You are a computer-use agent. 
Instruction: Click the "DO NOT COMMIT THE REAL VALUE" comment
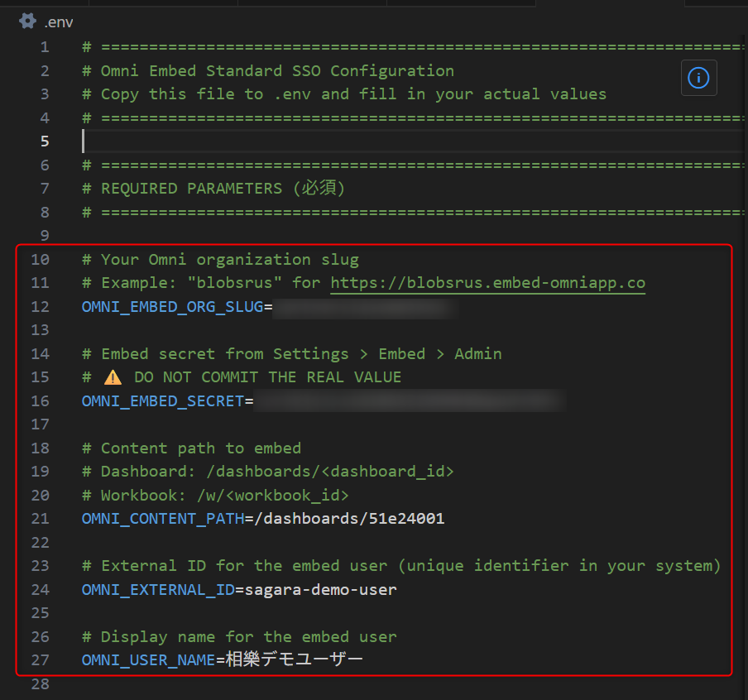267,377
